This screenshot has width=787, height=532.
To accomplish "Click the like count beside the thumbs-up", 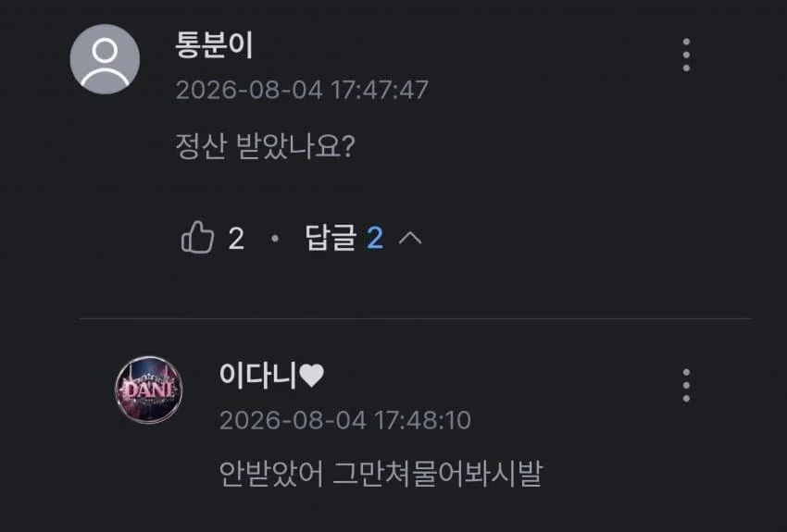I will coord(236,238).
